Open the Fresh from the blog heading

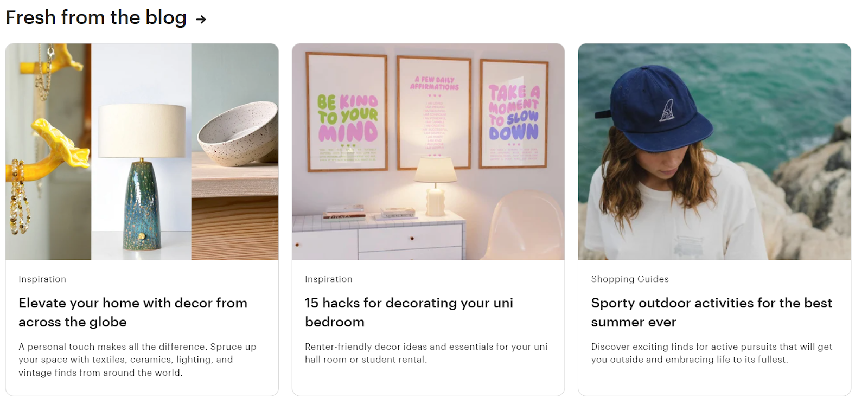pos(96,17)
